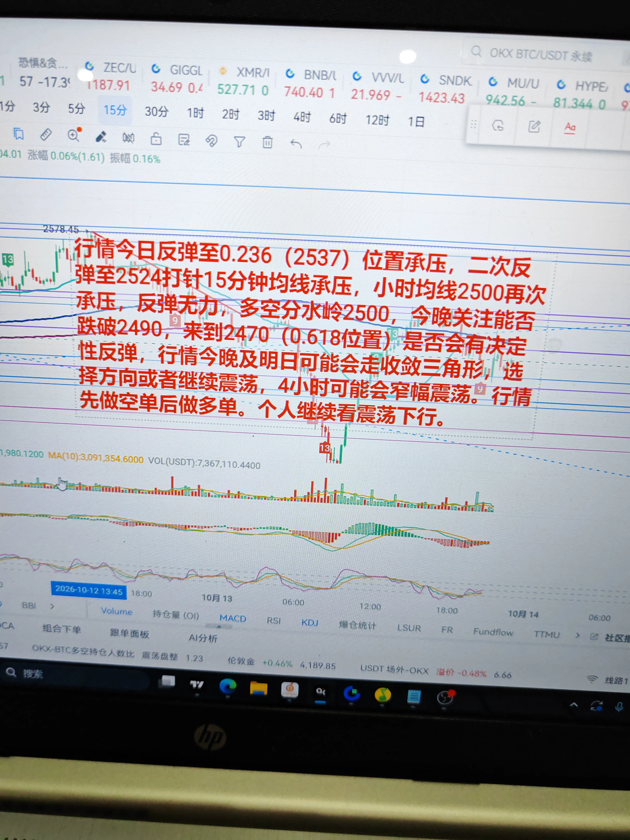This screenshot has height=840, width=630.
Task: Click the bookmark icon in drawing toolbar
Action: (19, 134)
